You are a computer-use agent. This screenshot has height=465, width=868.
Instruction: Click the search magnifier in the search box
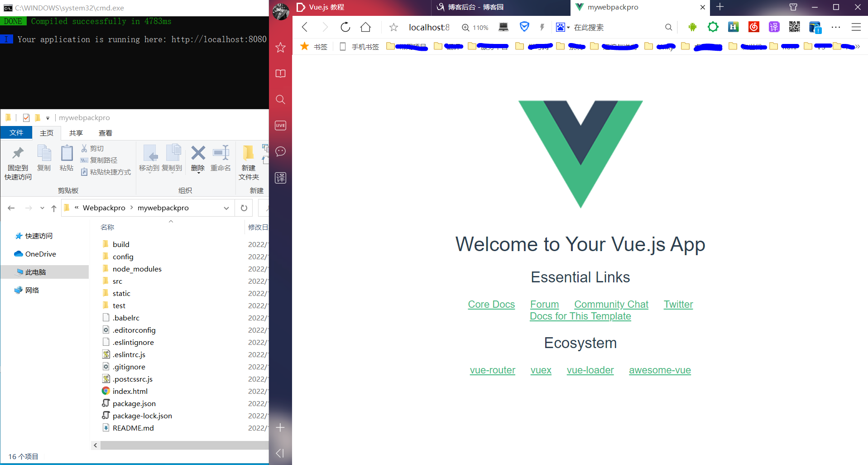point(668,27)
